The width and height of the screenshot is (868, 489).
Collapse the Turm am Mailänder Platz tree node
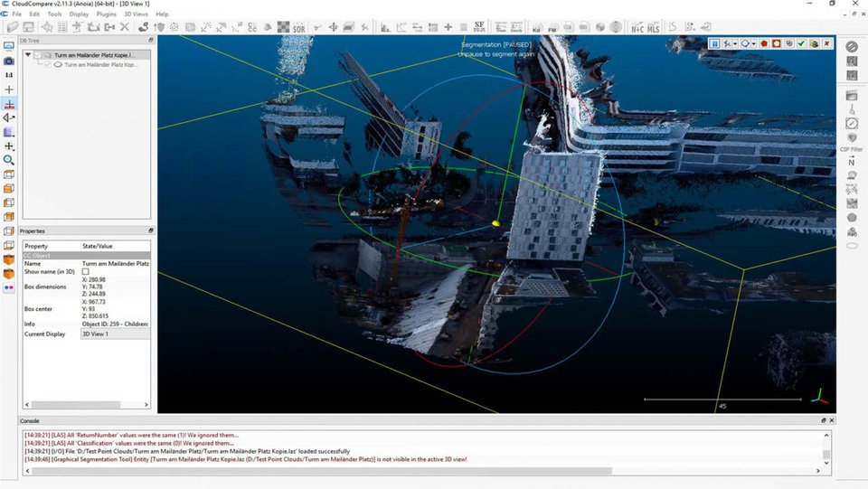(28, 55)
